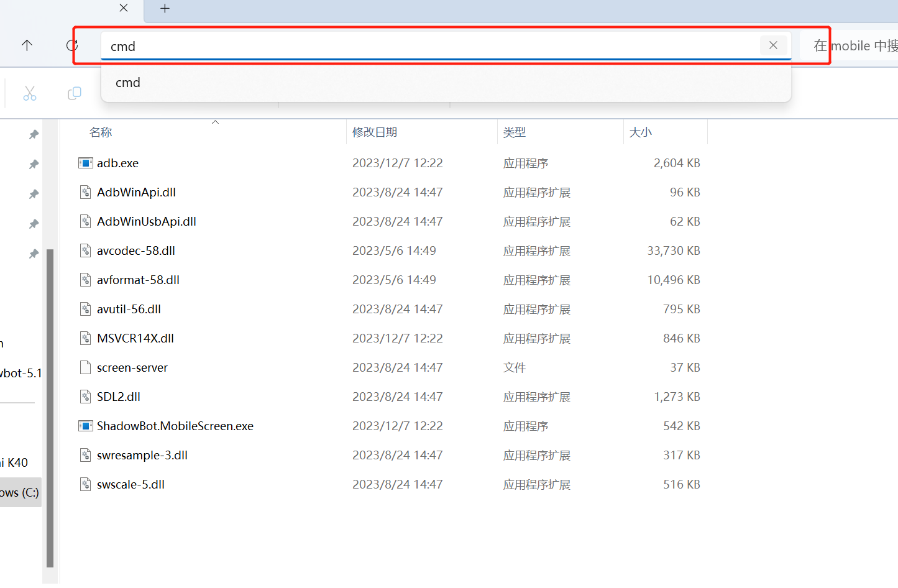Click the 文件 type of screen-server
This screenshot has width=898, height=588.
tap(515, 368)
